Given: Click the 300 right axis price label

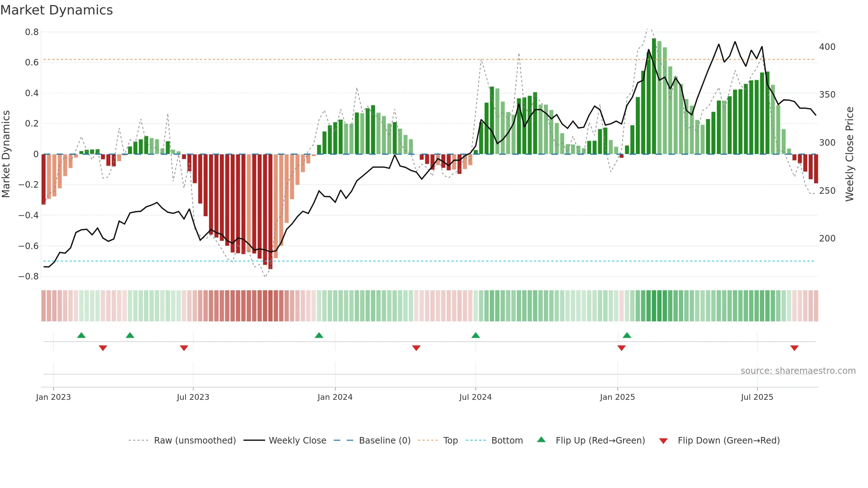Looking at the screenshot, I should tap(827, 143).
